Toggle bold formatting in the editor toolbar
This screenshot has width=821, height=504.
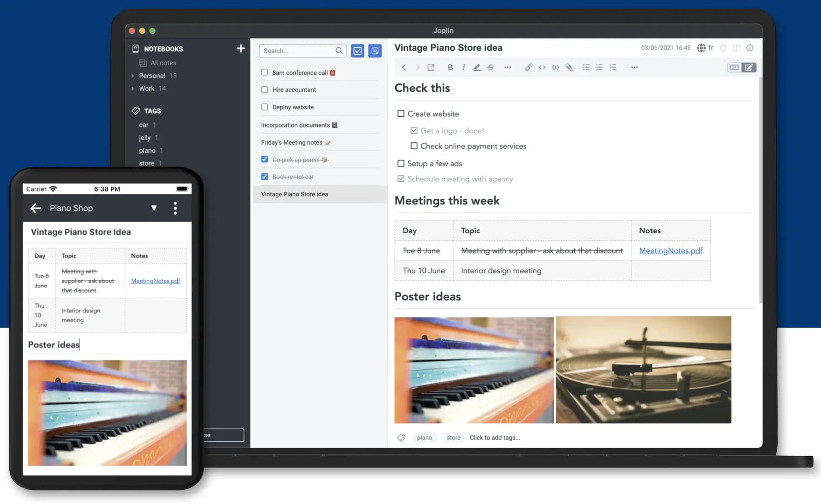click(450, 67)
